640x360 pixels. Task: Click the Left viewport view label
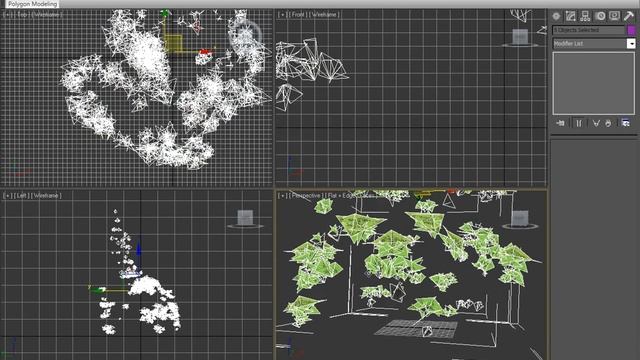coord(22,196)
